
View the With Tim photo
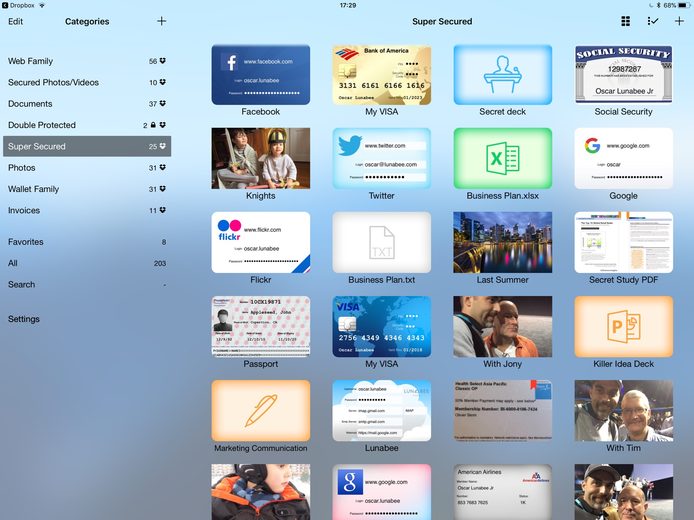point(624,411)
